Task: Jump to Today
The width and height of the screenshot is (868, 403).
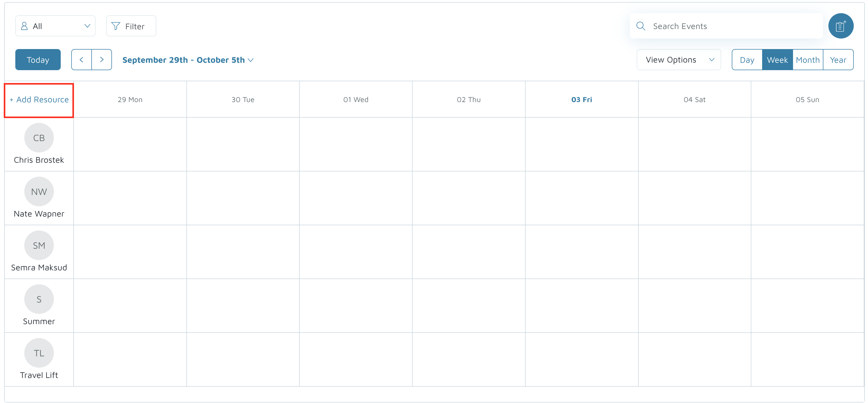Action: click(38, 60)
